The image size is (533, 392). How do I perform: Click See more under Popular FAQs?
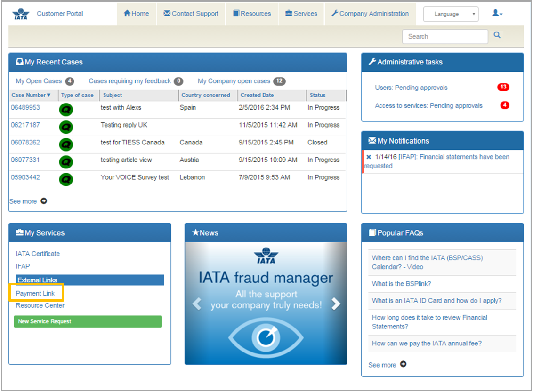[x=382, y=365]
